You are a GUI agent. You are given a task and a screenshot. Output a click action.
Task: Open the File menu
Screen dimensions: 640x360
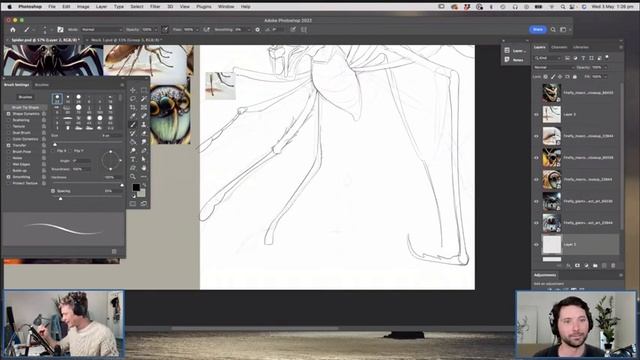pos(52,7)
